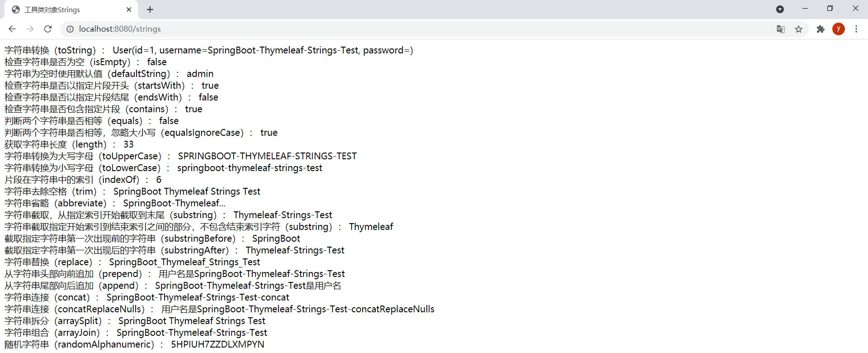Go back to the previous page

pos(12,29)
